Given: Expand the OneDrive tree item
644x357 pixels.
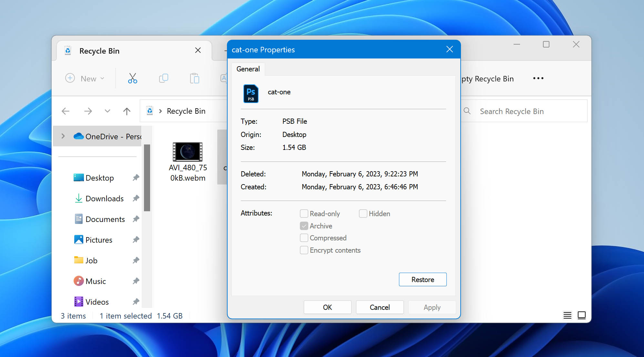Looking at the screenshot, I should 64,136.
